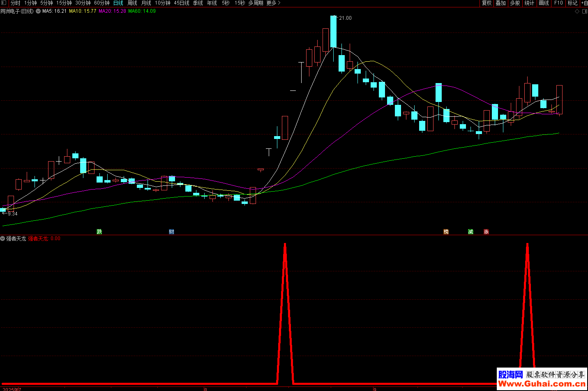Click the 榜 event marker icon
This screenshot has width=588, height=391.
click(446, 232)
